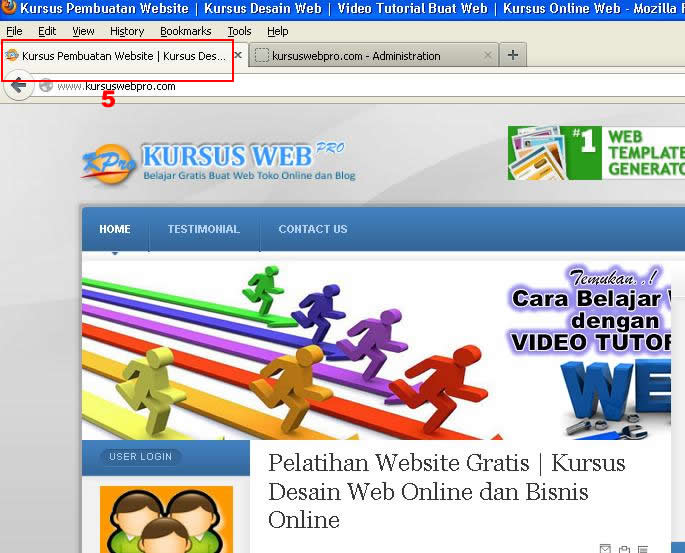
Task: Click the article icon next to email icon
Action: 624,549
